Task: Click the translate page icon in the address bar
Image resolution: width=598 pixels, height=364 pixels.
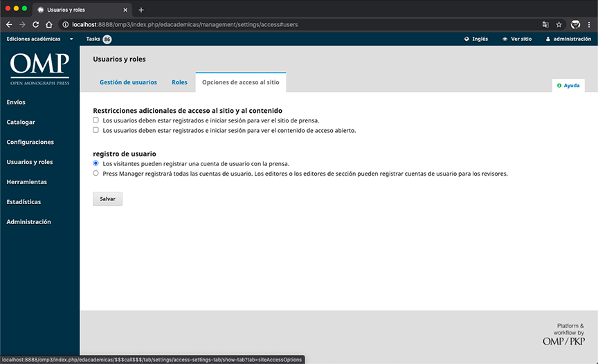Action: [545, 24]
